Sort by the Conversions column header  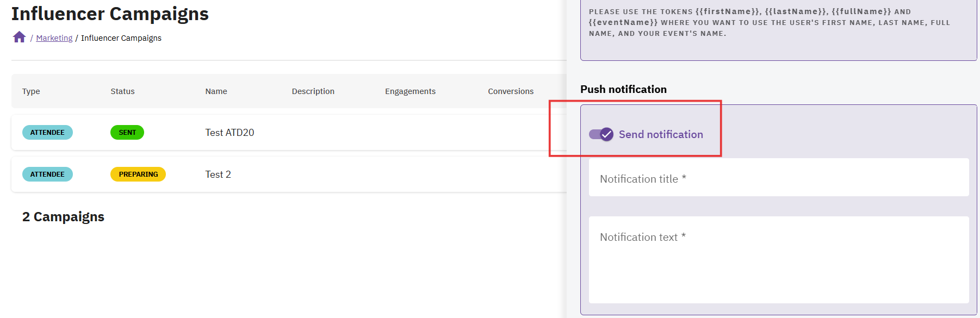click(510, 91)
